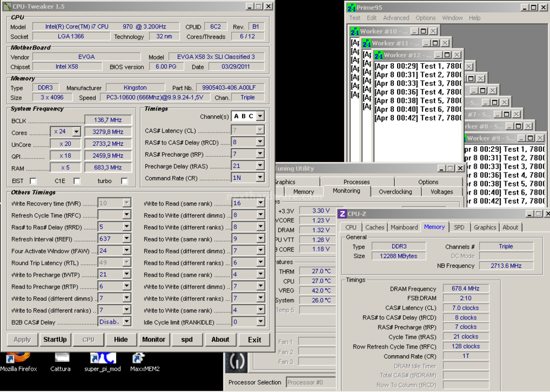Switch to the Overclocking tab in Tuning Utility
Viewport: 550px width, 392px height.
[x=395, y=192]
